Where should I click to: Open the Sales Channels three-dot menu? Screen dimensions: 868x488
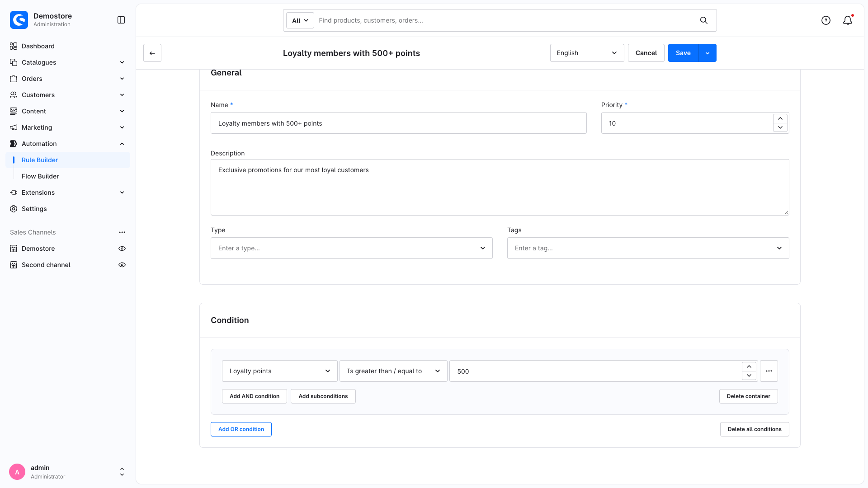point(122,232)
